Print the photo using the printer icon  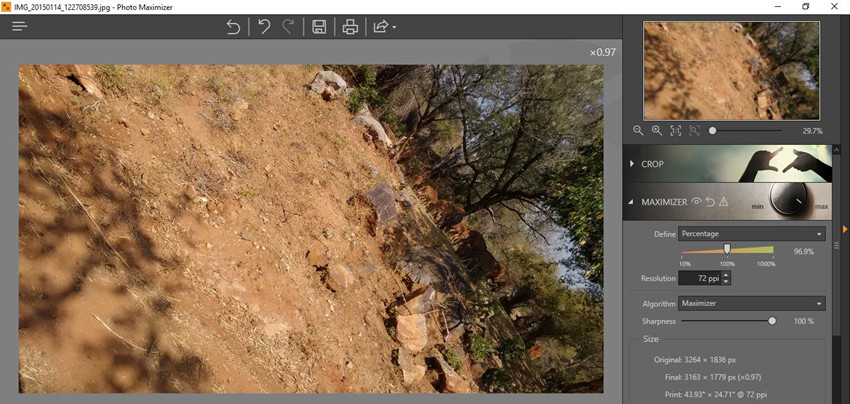tap(350, 27)
